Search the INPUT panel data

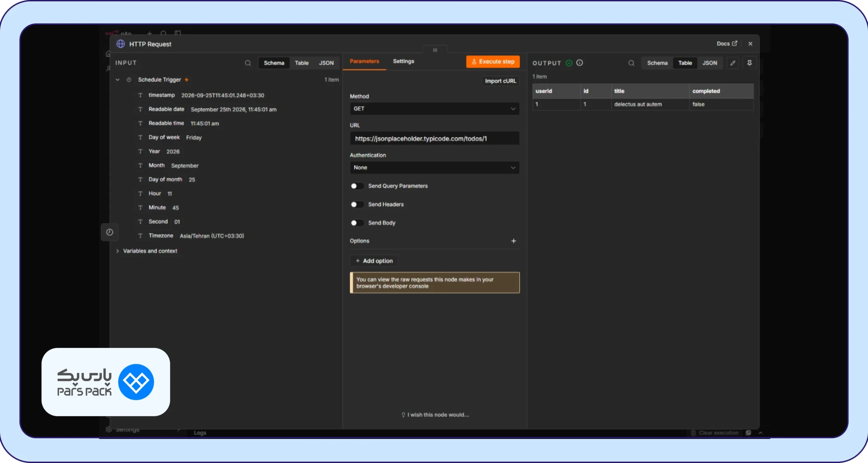[248, 63]
